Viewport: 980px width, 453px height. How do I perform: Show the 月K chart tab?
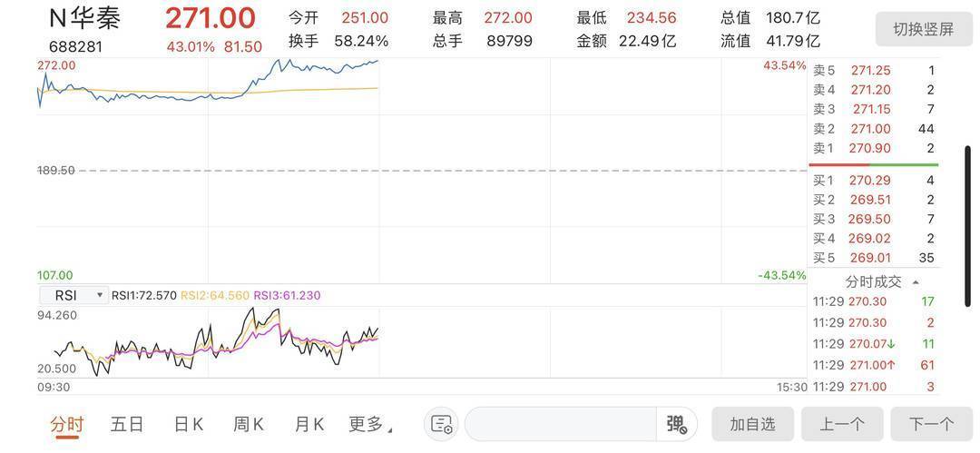tap(309, 424)
